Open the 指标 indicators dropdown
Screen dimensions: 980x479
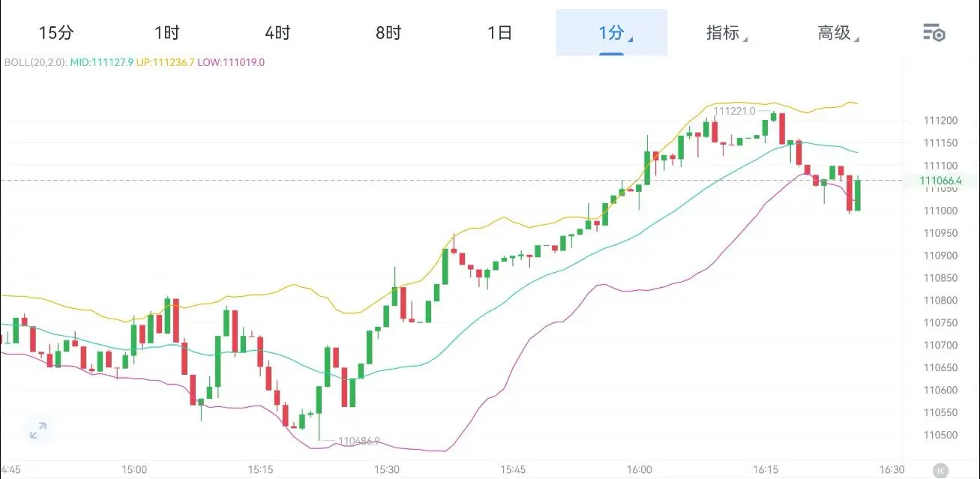pyautogui.click(x=723, y=33)
